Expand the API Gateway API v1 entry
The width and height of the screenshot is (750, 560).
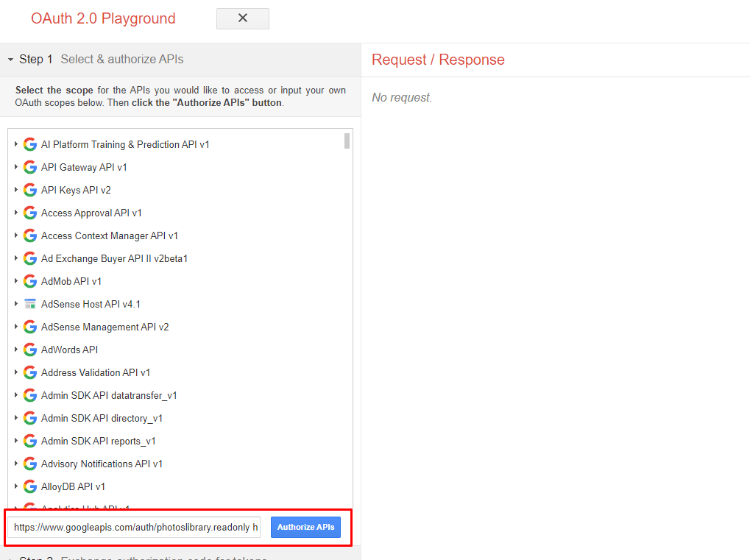tap(15, 166)
